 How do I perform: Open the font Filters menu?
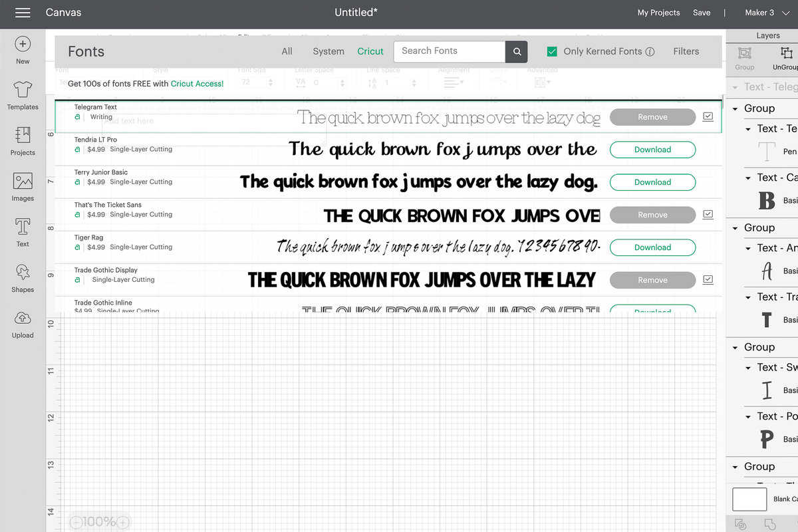coord(686,51)
